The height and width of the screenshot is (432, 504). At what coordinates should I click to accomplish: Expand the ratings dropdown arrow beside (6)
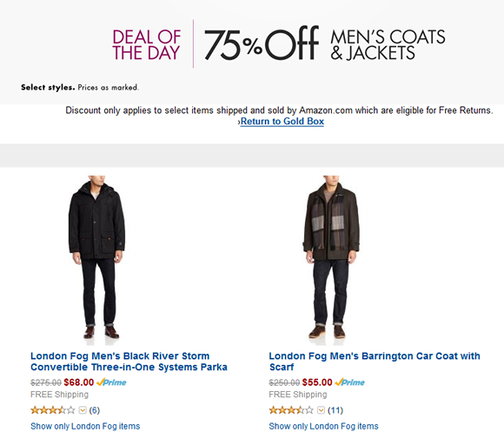coord(83,410)
